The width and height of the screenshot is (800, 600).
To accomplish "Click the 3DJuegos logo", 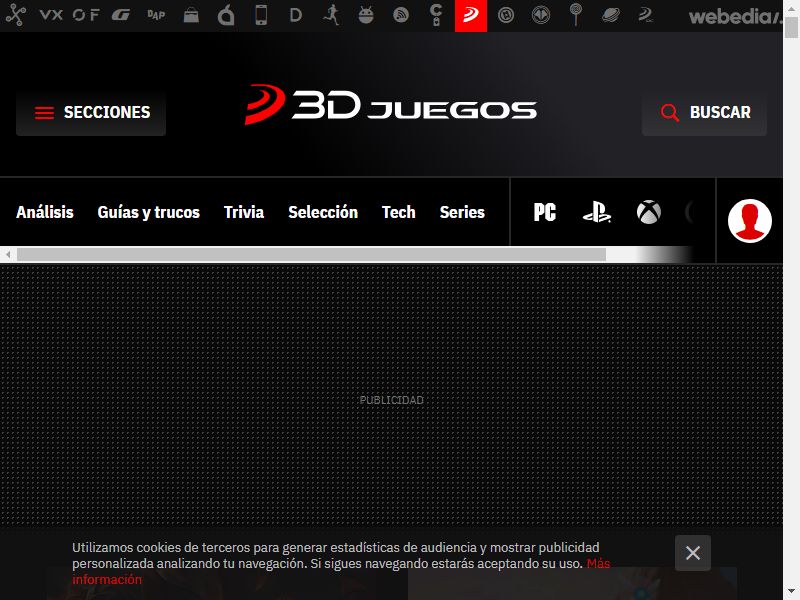I will (390, 105).
